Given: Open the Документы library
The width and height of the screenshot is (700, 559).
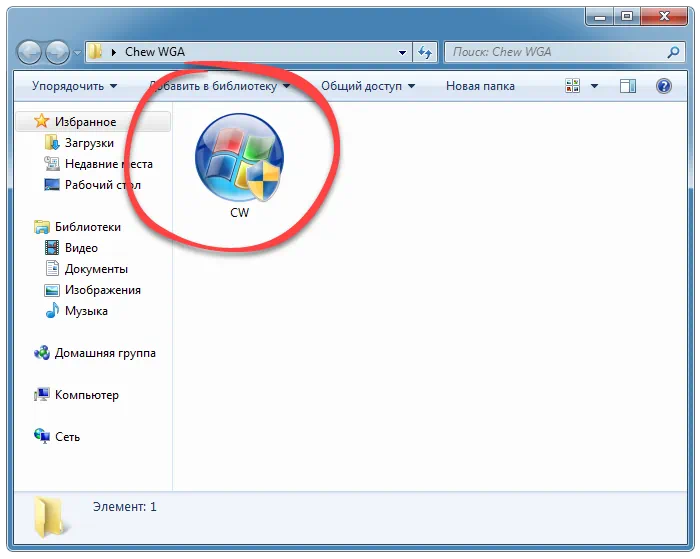Looking at the screenshot, I should click(96, 269).
